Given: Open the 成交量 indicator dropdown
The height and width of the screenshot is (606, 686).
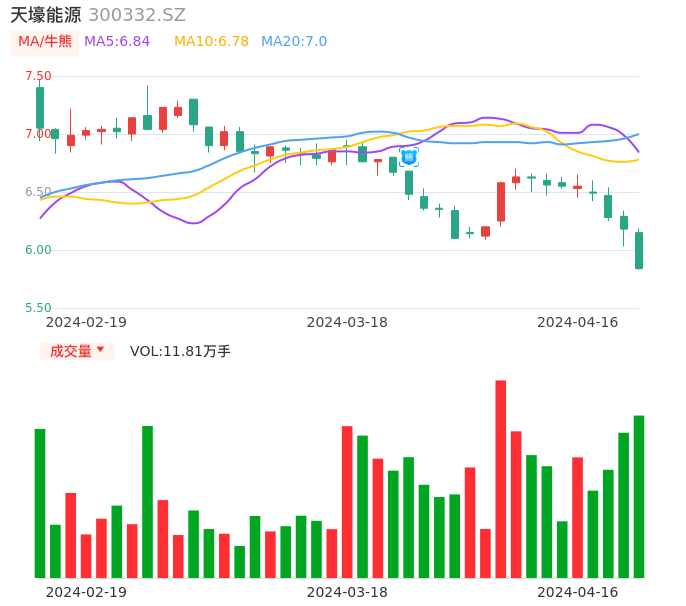Looking at the screenshot, I should point(77,351).
